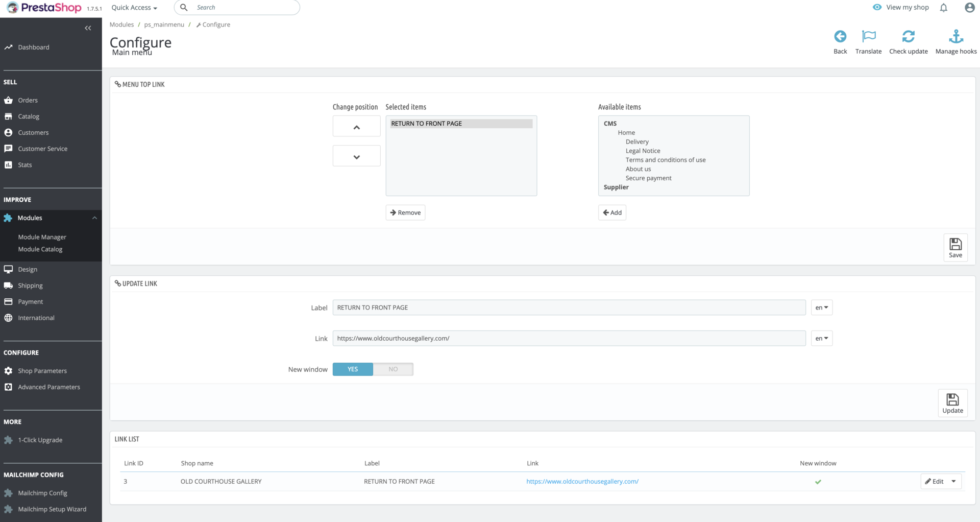Click the Check update refresh icon
980x522 pixels.
point(909,37)
